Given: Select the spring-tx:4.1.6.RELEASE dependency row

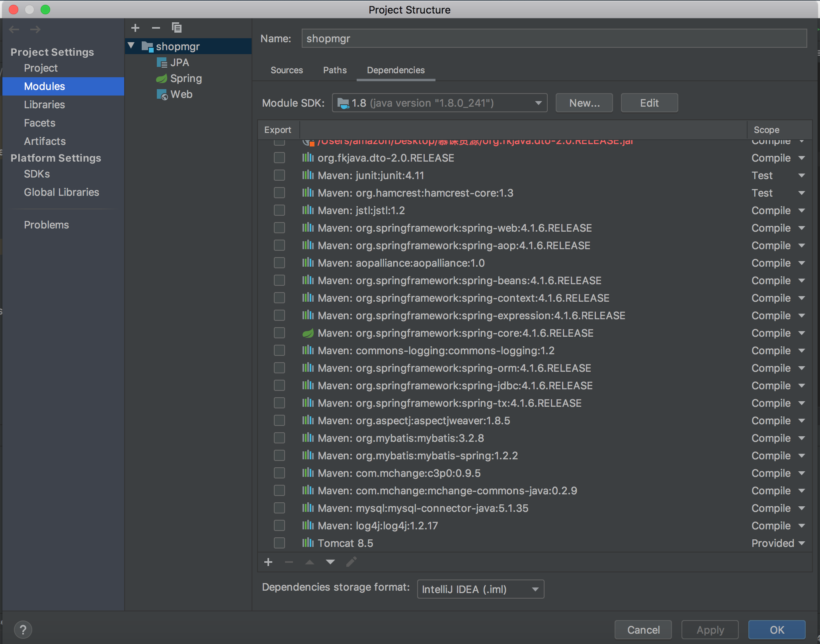Looking at the screenshot, I should [x=535, y=403].
